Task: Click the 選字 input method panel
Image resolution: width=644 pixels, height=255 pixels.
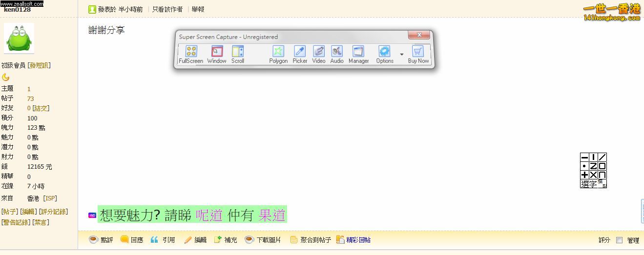Action: click(589, 184)
